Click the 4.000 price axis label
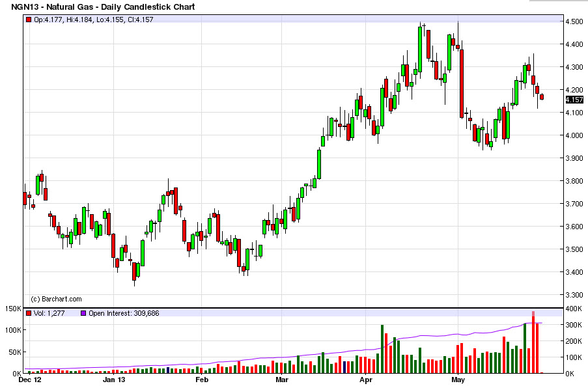This screenshot has height=388, width=588. click(x=574, y=135)
